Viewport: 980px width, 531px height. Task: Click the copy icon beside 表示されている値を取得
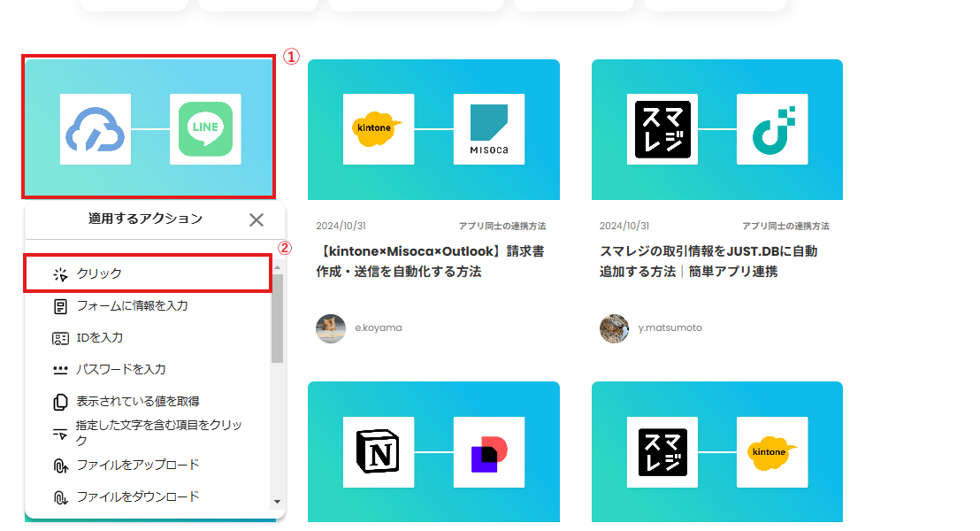(60, 402)
